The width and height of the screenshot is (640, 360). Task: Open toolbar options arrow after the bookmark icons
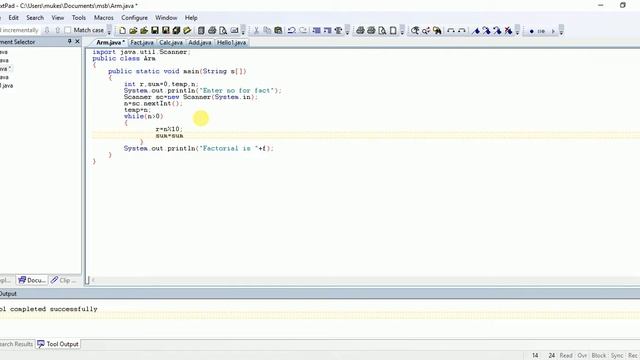[x=517, y=31]
